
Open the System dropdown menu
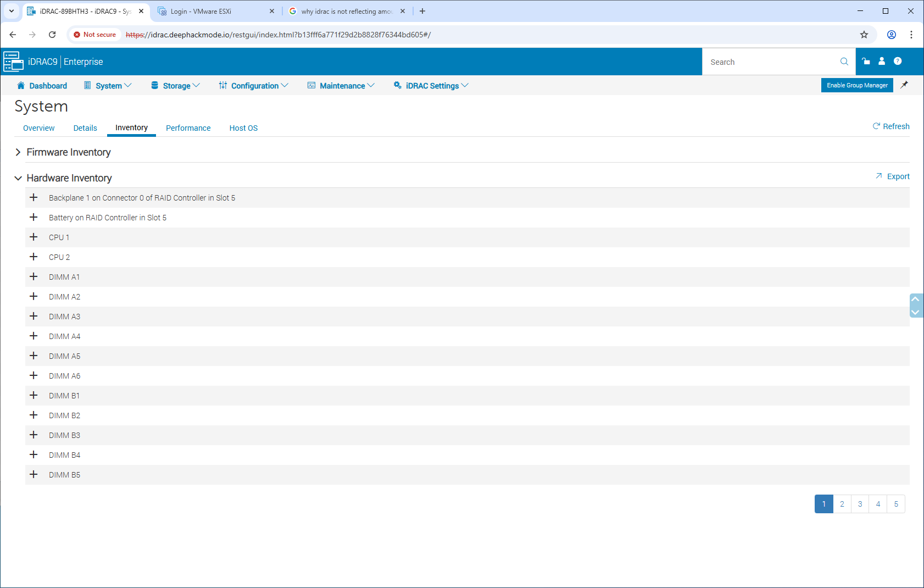(108, 86)
